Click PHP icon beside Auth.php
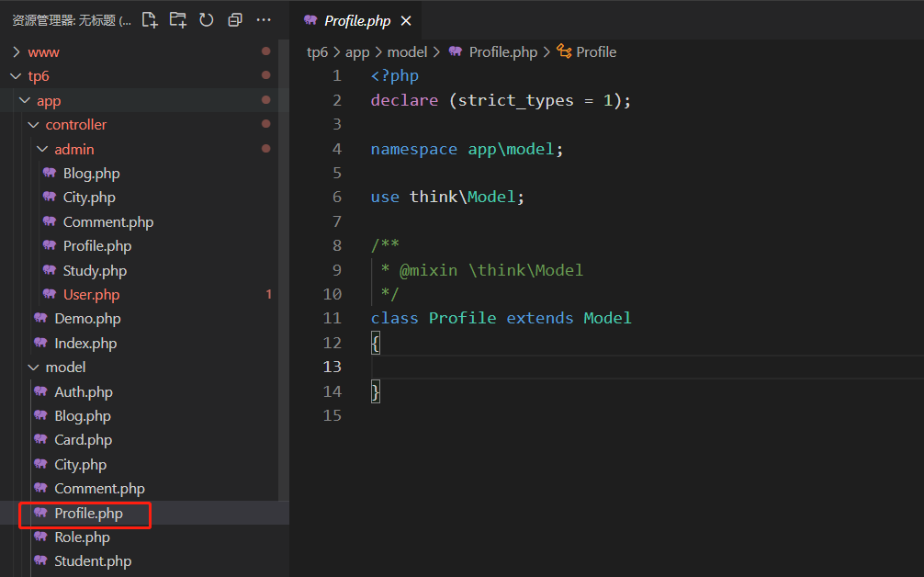 pos(40,391)
